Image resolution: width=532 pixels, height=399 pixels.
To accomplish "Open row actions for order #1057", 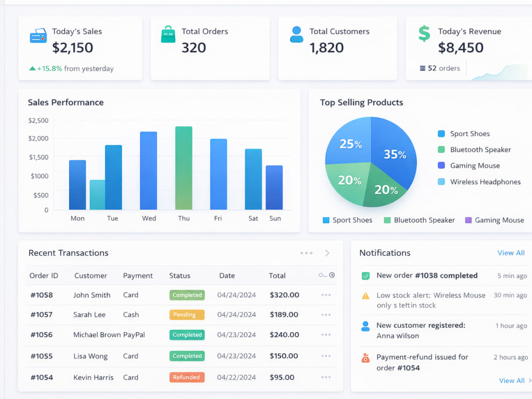I will point(326,315).
